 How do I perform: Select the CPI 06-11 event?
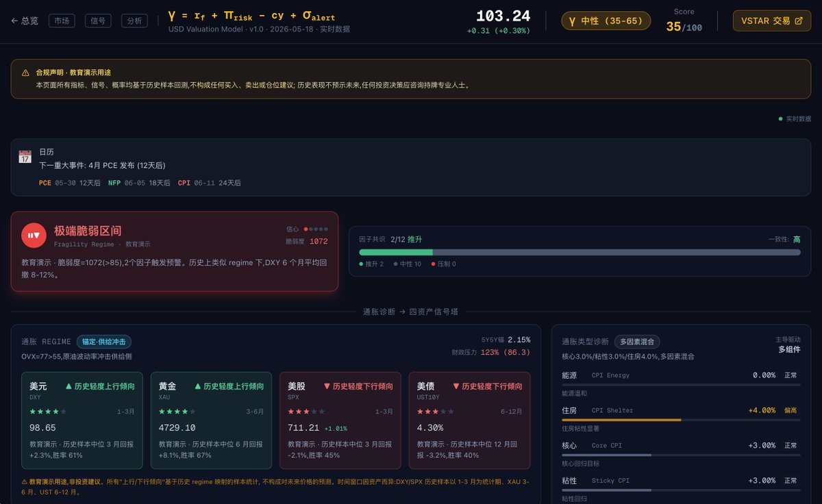(x=209, y=183)
